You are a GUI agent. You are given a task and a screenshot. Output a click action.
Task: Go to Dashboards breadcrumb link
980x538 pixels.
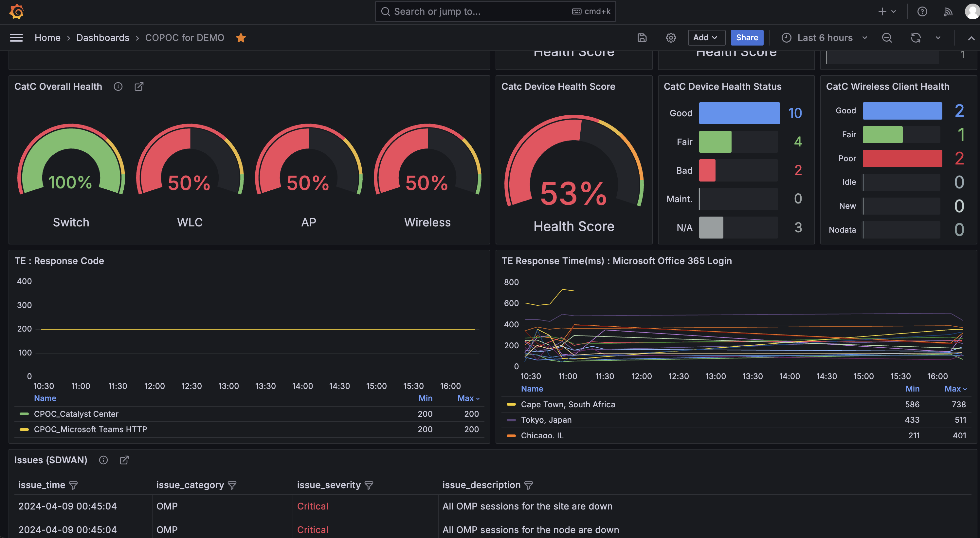(x=103, y=38)
